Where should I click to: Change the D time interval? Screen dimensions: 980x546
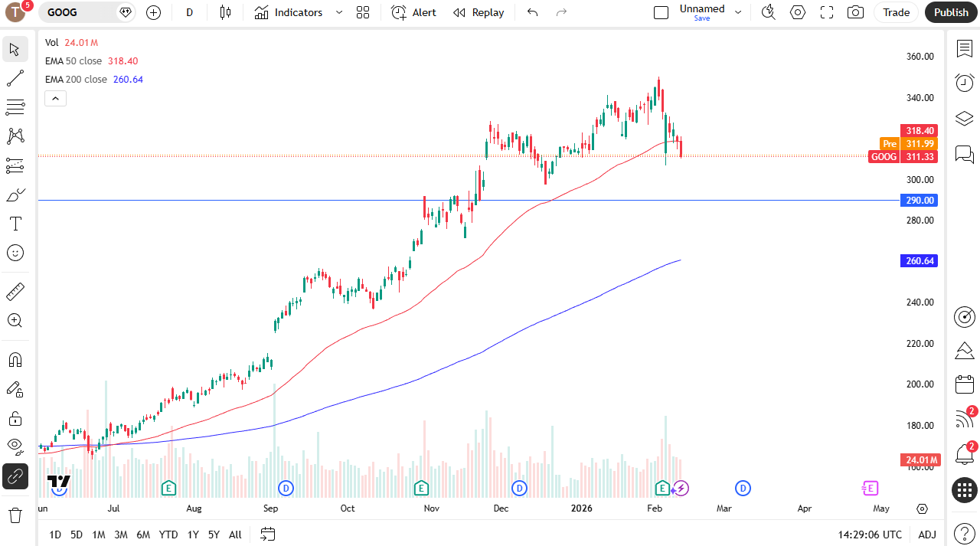click(189, 12)
